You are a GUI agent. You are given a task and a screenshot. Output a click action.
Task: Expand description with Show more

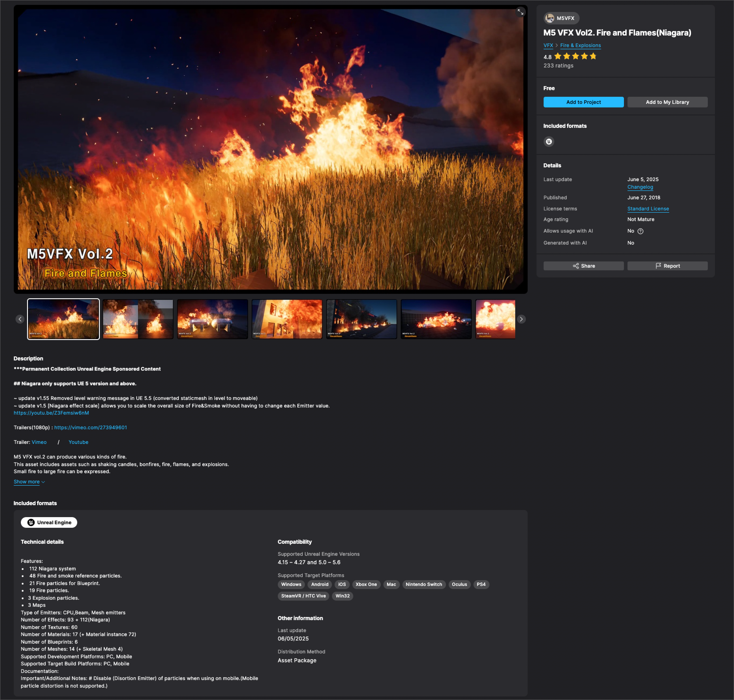point(29,482)
